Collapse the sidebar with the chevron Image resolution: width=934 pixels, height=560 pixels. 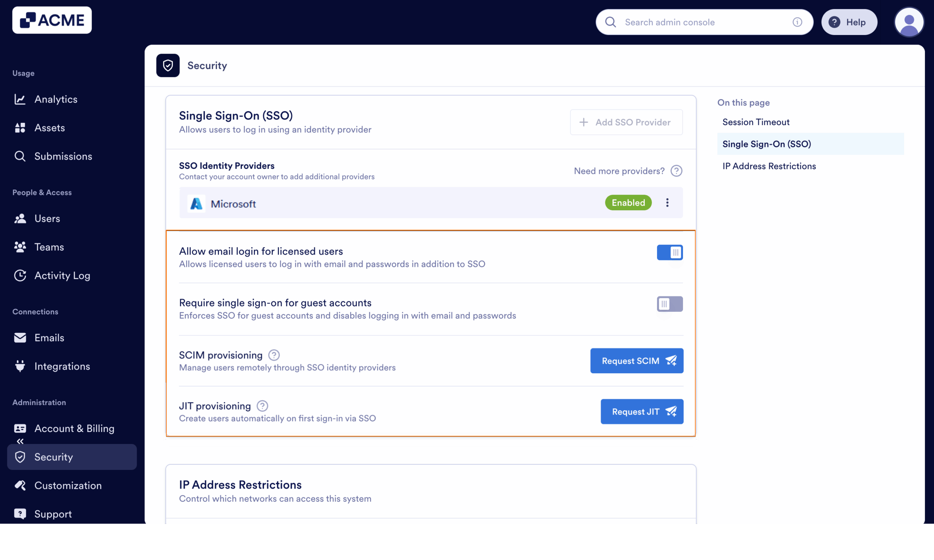coord(20,441)
